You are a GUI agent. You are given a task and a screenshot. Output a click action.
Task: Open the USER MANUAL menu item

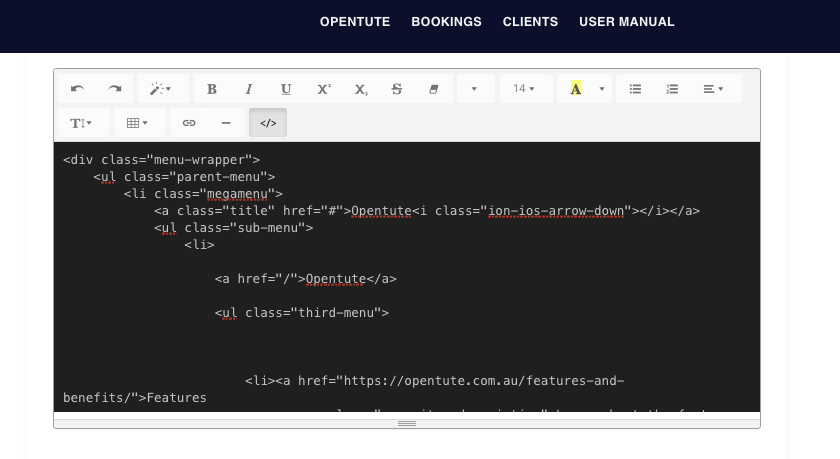coord(627,22)
